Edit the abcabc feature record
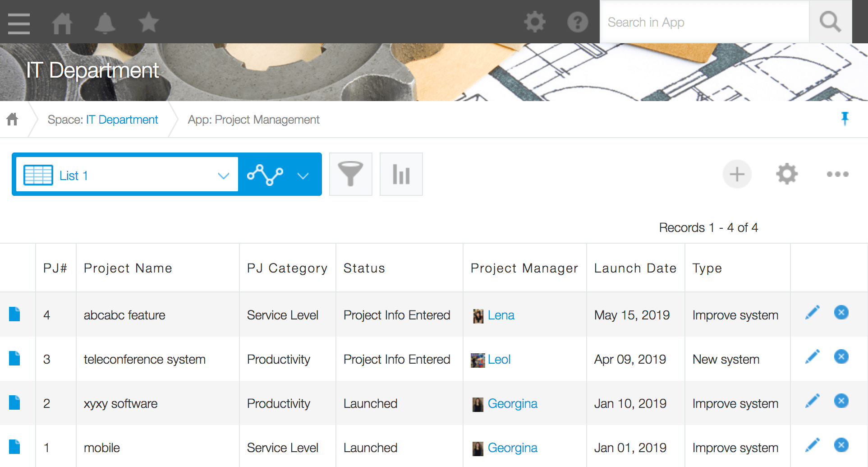The width and height of the screenshot is (868, 467). pyautogui.click(x=812, y=313)
